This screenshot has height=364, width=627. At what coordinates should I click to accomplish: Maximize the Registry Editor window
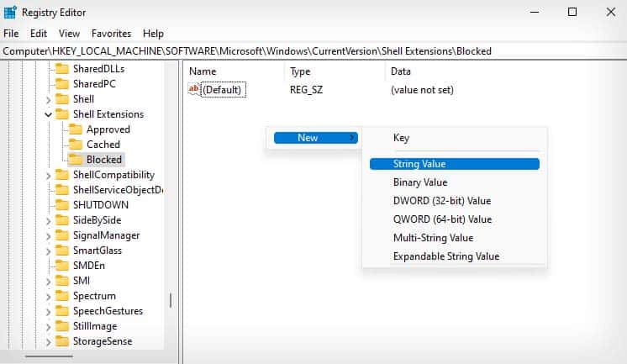[x=572, y=12]
